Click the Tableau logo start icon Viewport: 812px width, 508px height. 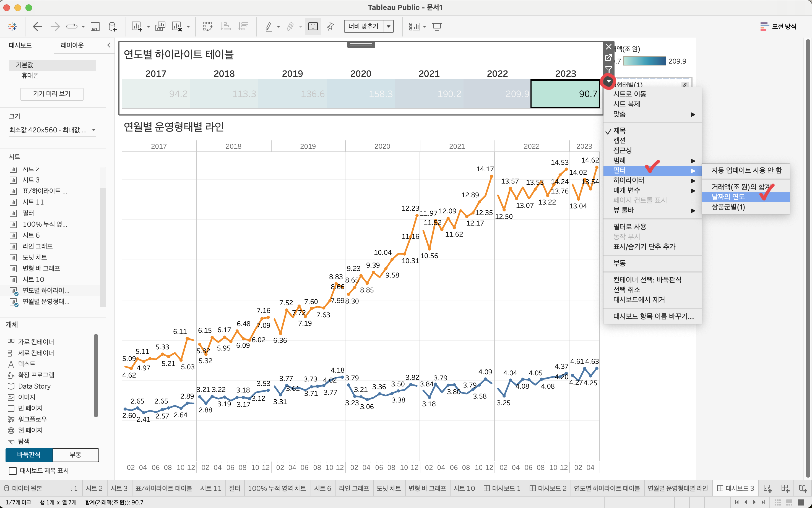click(x=12, y=26)
